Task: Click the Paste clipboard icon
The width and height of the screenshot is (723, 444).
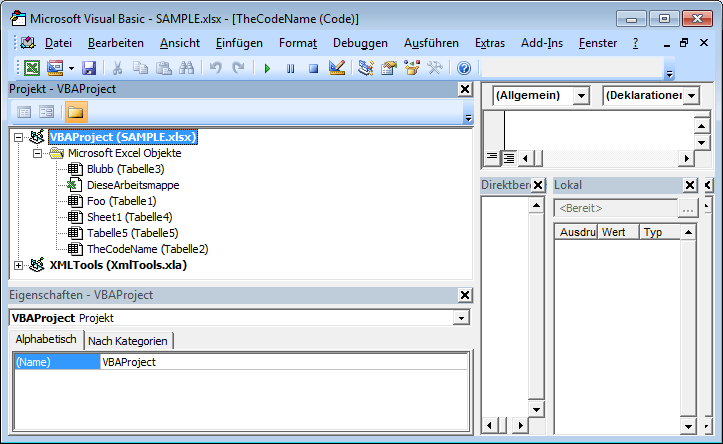Action: pos(163,68)
